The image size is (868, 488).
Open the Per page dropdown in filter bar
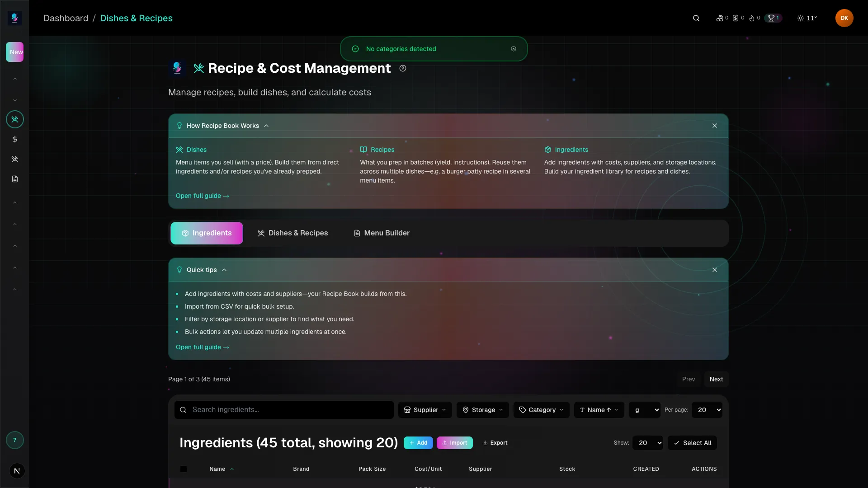[x=707, y=410]
